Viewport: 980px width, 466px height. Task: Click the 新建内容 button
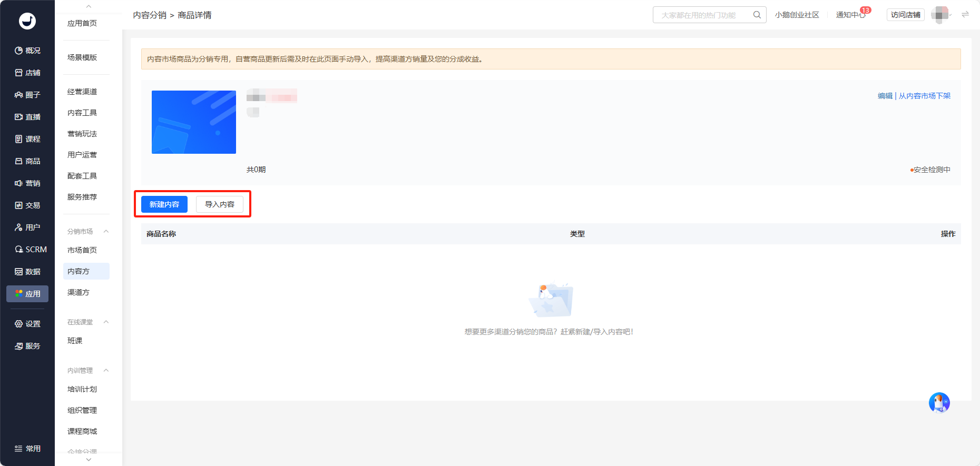[x=164, y=204]
